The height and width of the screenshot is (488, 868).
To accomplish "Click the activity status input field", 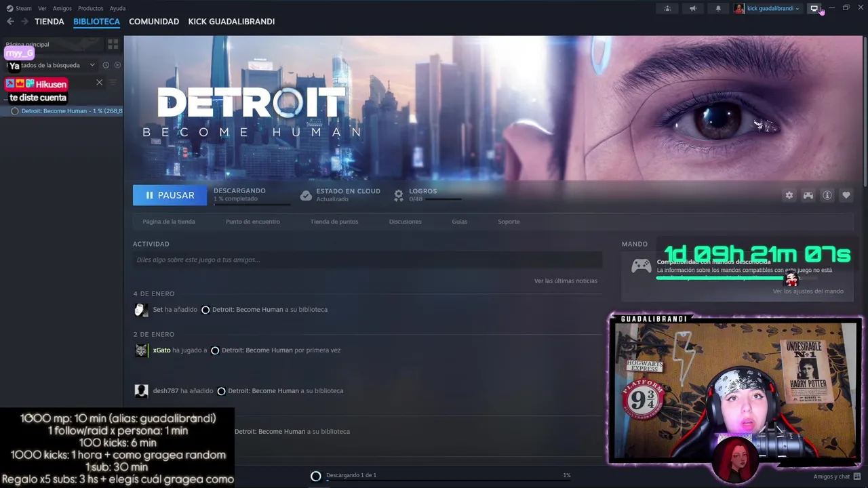I will (x=368, y=260).
